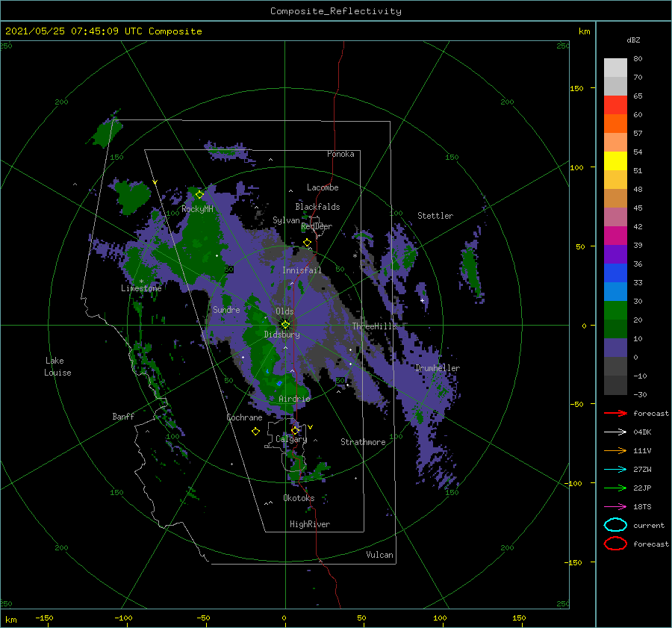Click the Sundre label on map
This screenshot has width=672, height=628.
[x=226, y=309]
